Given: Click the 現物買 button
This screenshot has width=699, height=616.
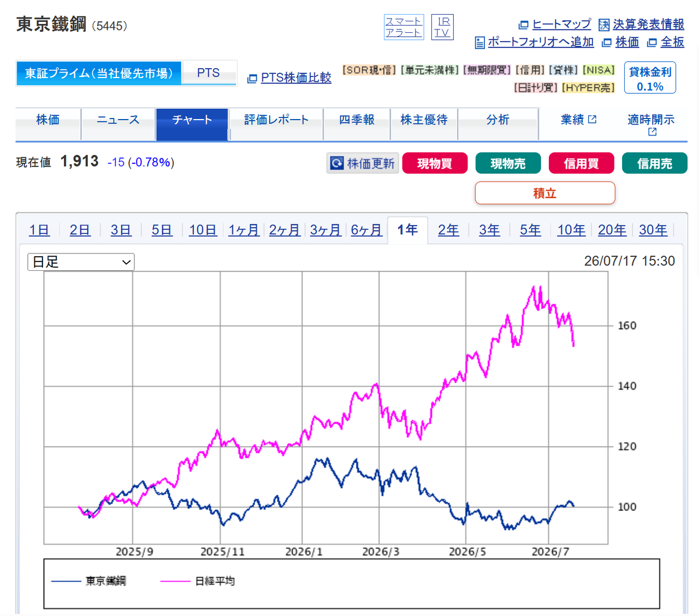Looking at the screenshot, I should (435, 163).
